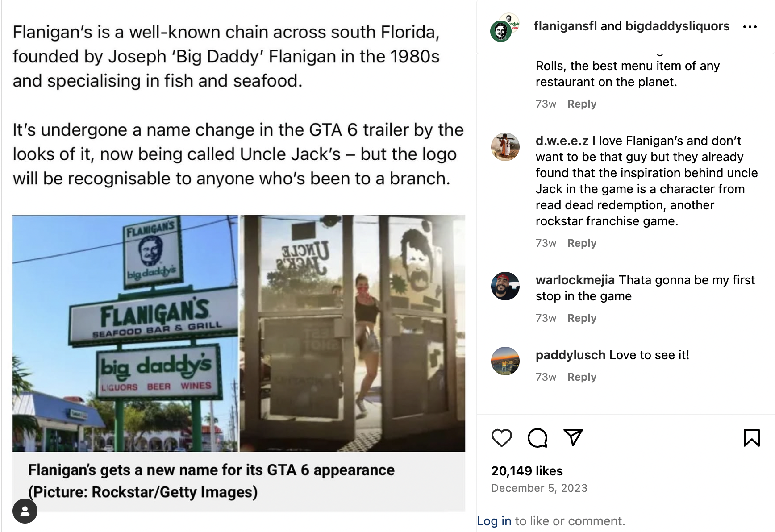
Task: Click the December 5, 2023 post date
Action: 539,488
